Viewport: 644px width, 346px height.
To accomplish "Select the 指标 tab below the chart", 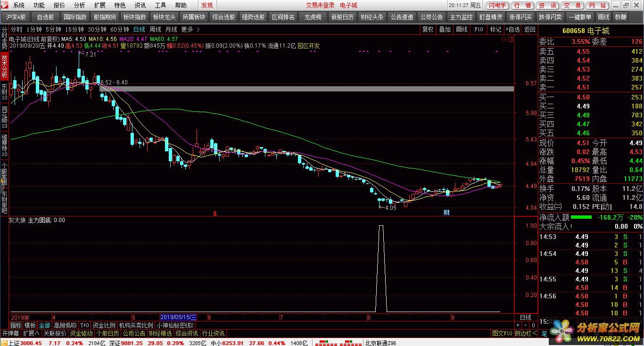I will pyautogui.click(x=16, y=325).
